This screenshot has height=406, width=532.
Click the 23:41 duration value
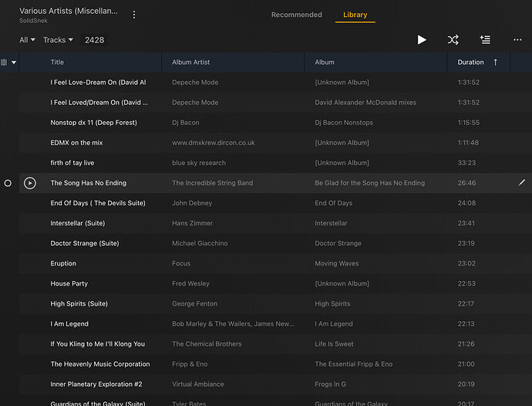466,223
